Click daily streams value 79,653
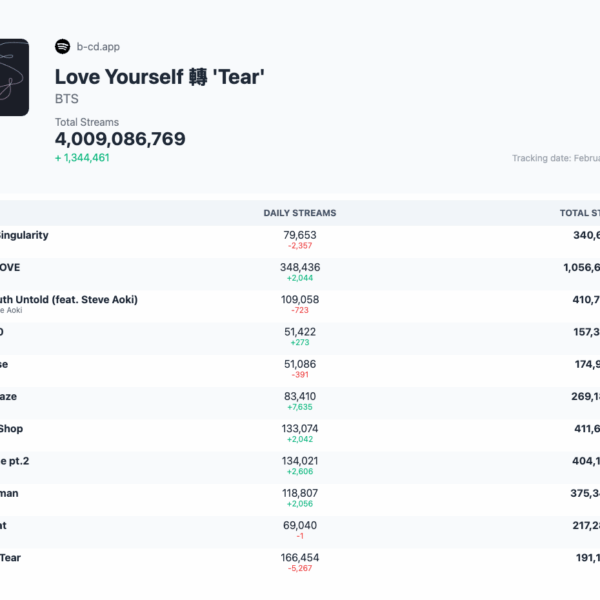 point(300,235)
